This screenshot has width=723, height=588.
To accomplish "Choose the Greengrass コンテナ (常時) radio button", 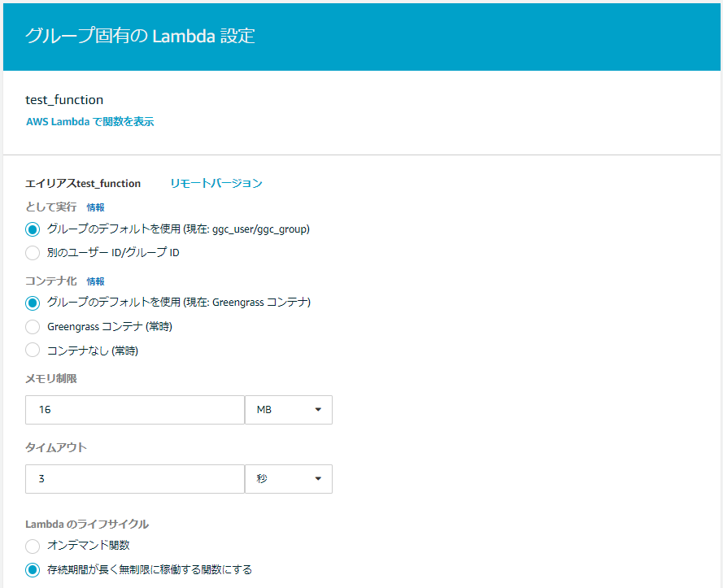I will point(33,327).
